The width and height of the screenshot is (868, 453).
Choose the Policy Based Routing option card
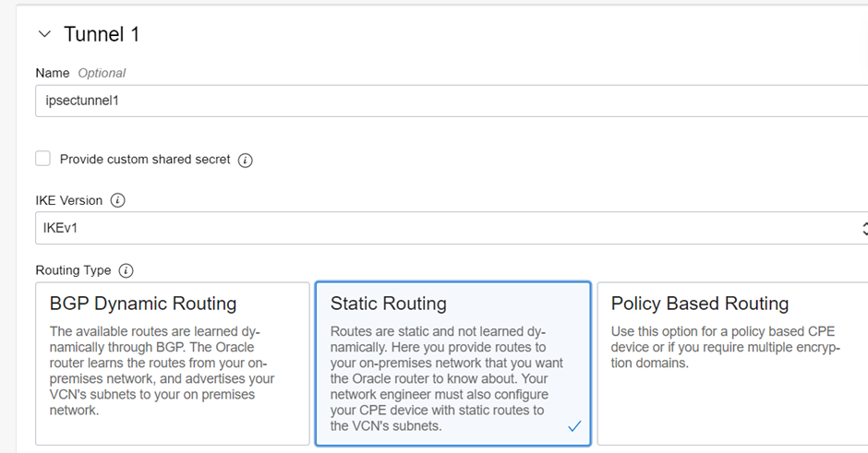coord(732,364)
